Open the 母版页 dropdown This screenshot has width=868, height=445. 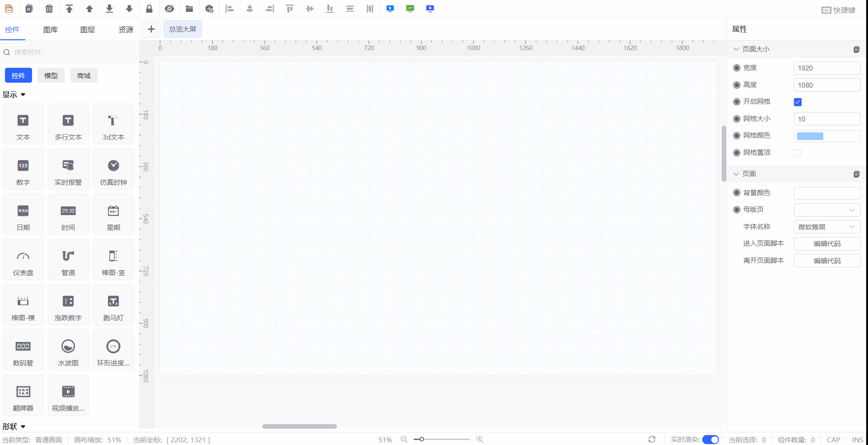click(826, 210)
